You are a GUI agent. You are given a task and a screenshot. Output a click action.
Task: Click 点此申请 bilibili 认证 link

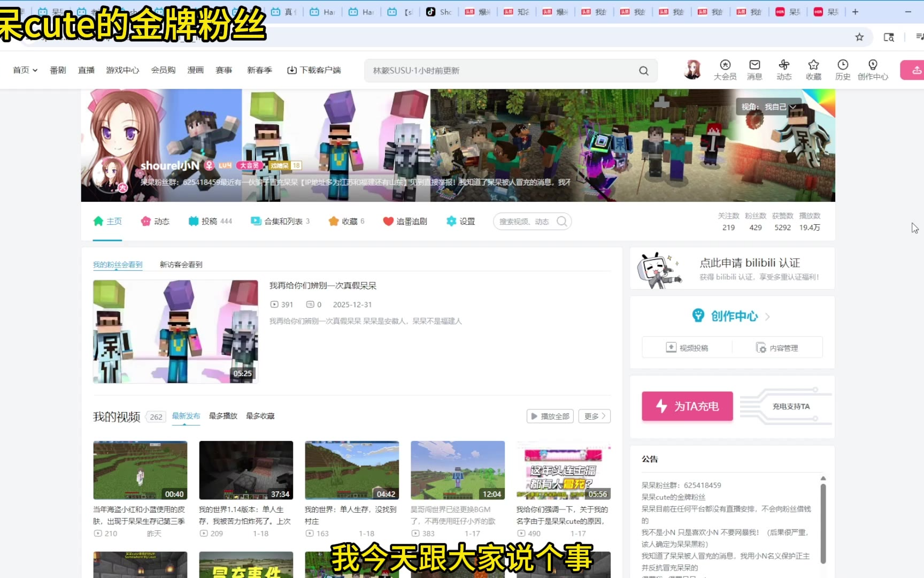[x=750, y=263]
